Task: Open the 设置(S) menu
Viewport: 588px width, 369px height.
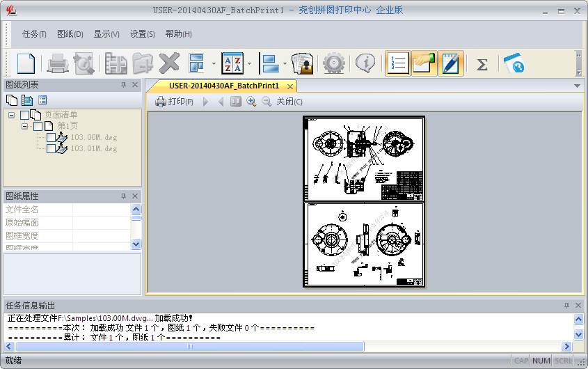Action: 142,34
